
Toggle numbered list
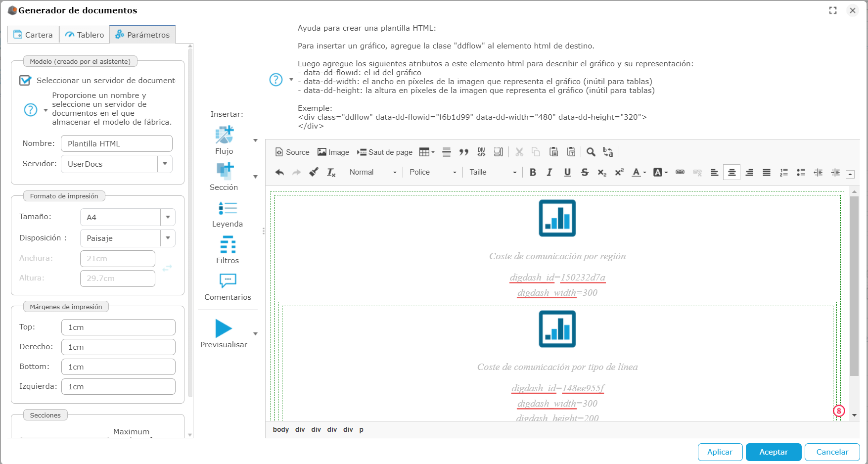(784, 172)
